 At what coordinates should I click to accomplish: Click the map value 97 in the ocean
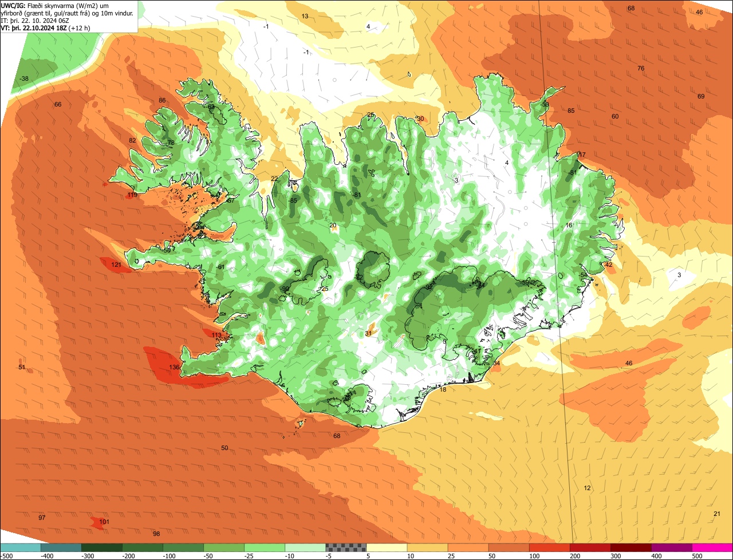42,518
